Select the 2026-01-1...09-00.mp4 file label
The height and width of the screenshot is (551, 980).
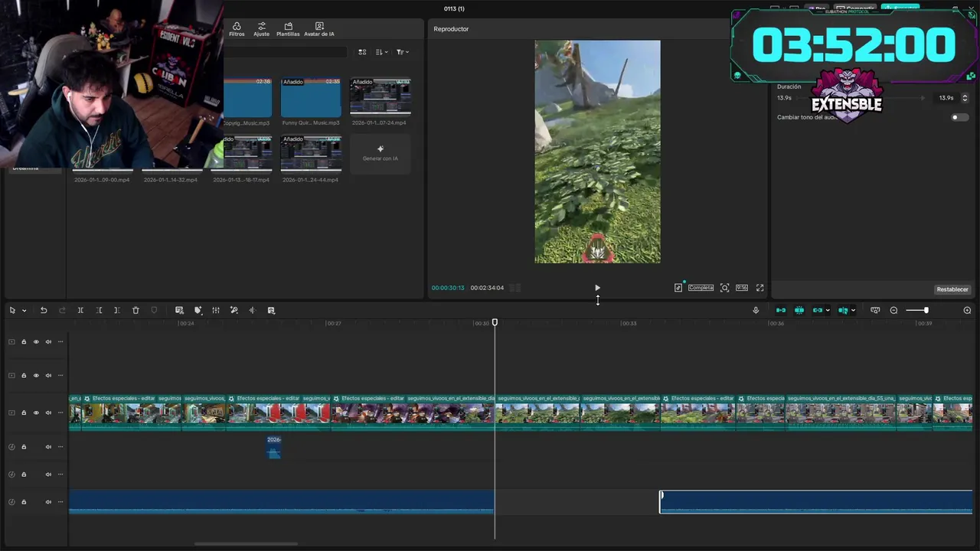[x=102, y=180]
